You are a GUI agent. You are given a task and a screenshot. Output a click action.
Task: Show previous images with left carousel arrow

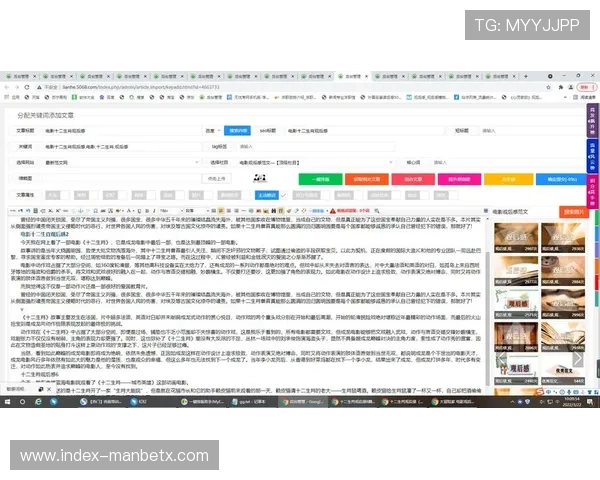click(x=501, y=359)
